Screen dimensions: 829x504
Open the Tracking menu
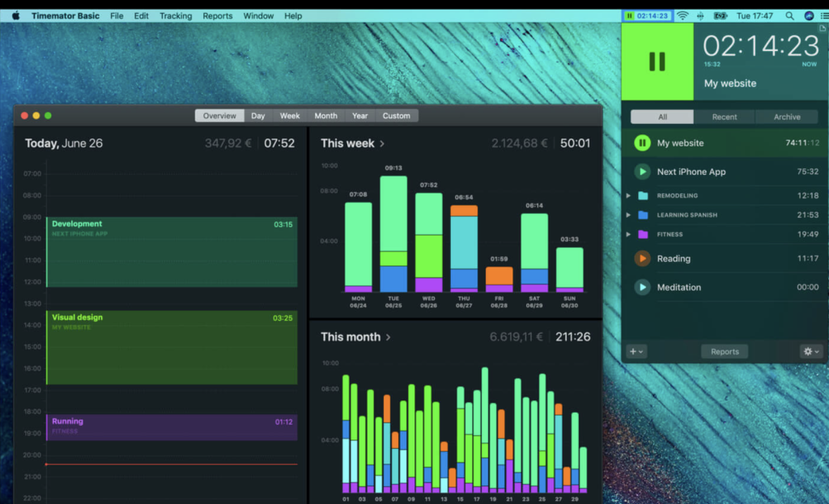tap(176, 16)
